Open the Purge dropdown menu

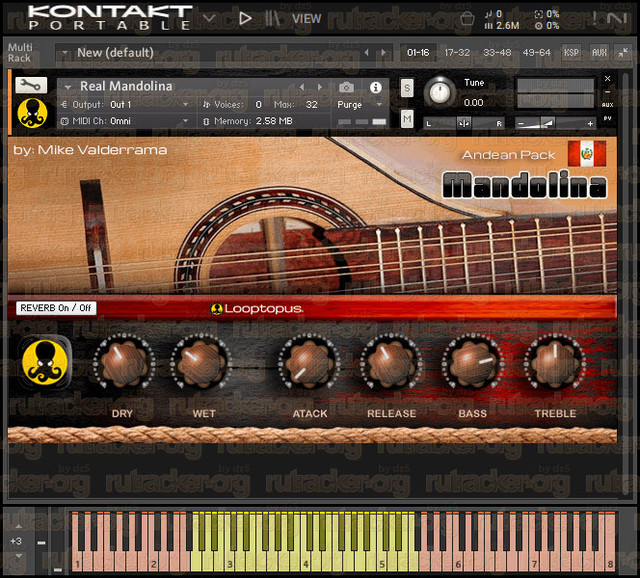(359, 105)
